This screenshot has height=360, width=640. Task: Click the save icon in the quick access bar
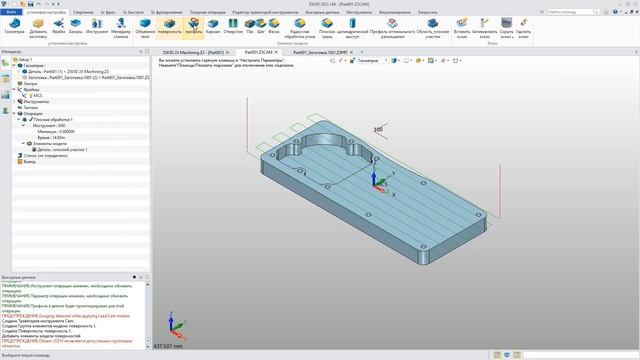(31, 4)
